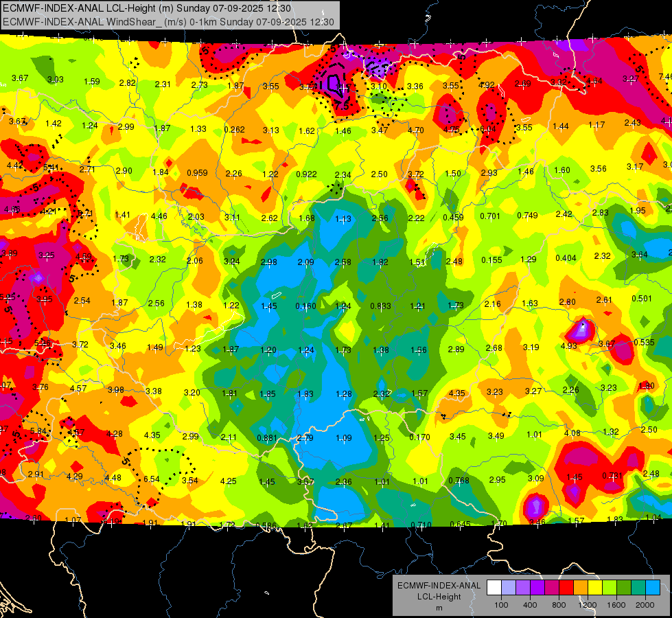
Task: Click the 800 tick label in legend
Action: (x=559, y=605)
